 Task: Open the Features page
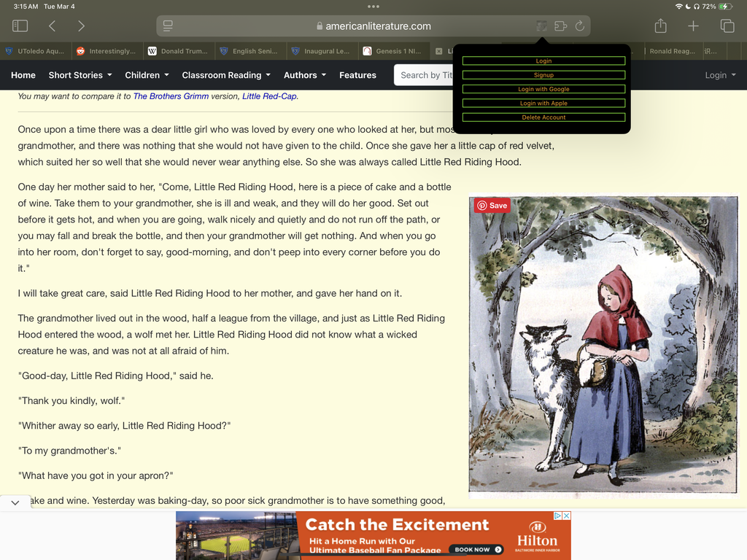(x=357, y=75)
